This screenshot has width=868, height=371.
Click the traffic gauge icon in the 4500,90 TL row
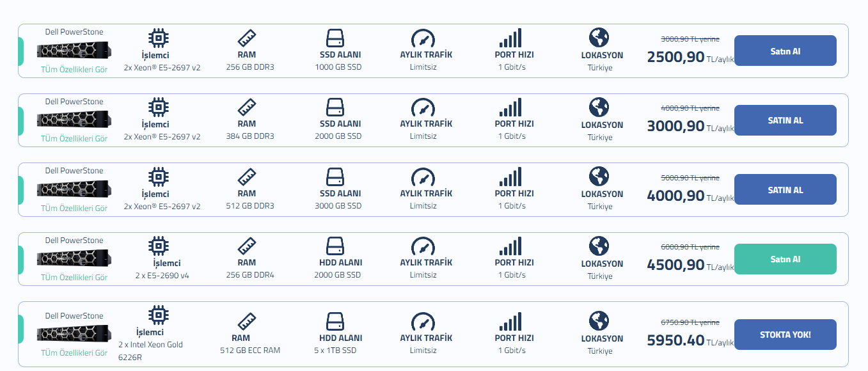[x=422, y=246]
